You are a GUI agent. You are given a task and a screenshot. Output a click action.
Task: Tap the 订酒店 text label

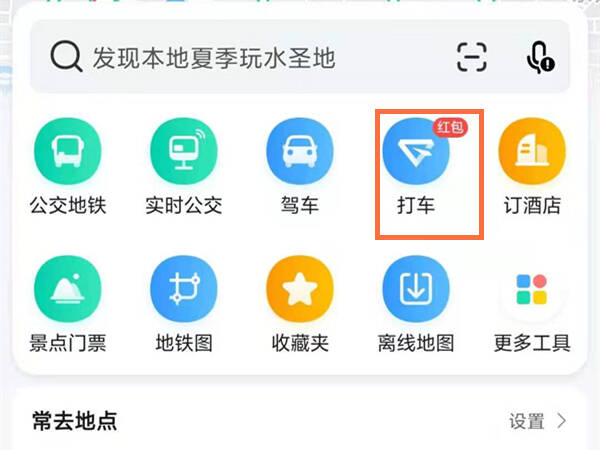[x=532, y=205]
